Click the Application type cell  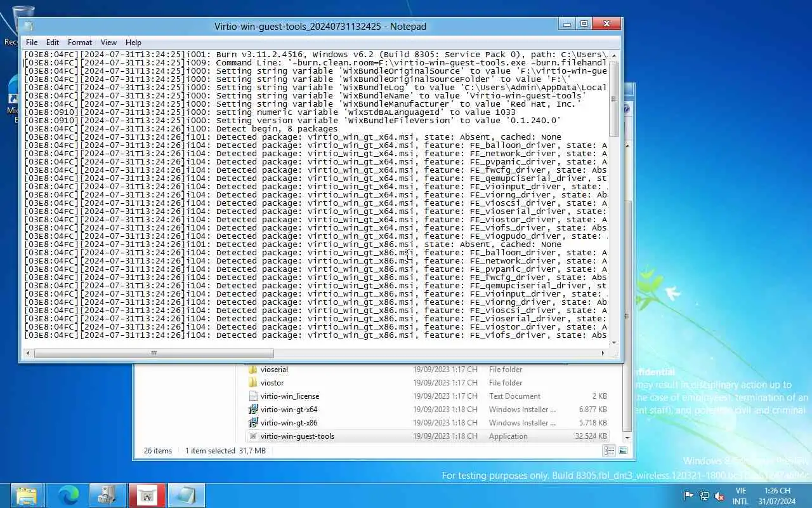(508, 436)
